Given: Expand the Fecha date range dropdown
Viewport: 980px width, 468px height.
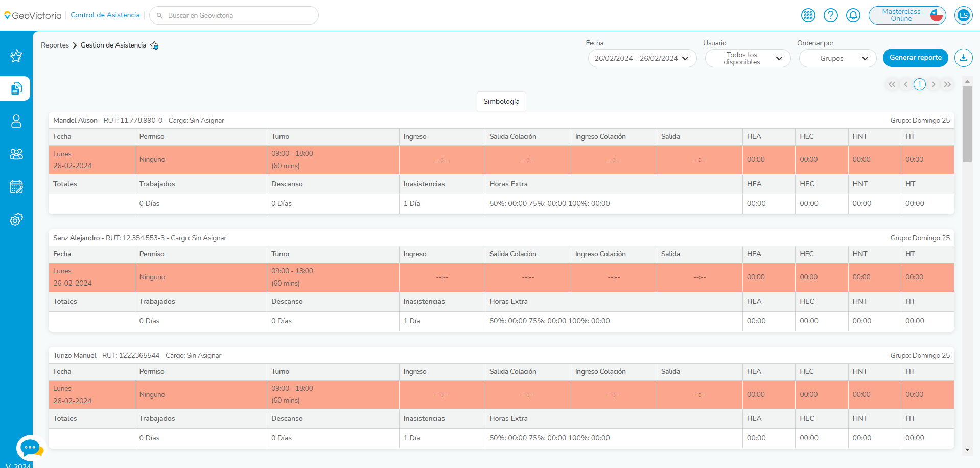Looking at the screenshot, I should [x=642, y=58].
